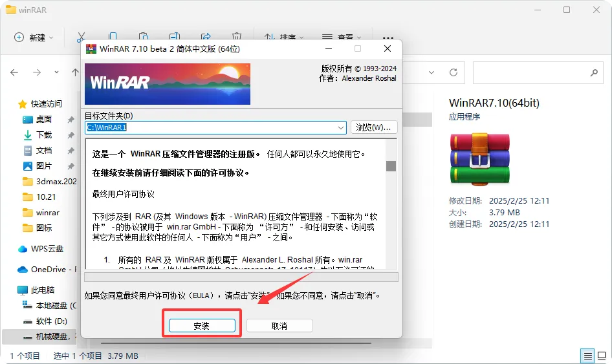
Task: Click the 3.79 MB size value in details
Action: pyautogui.click(x=504, y=213)
